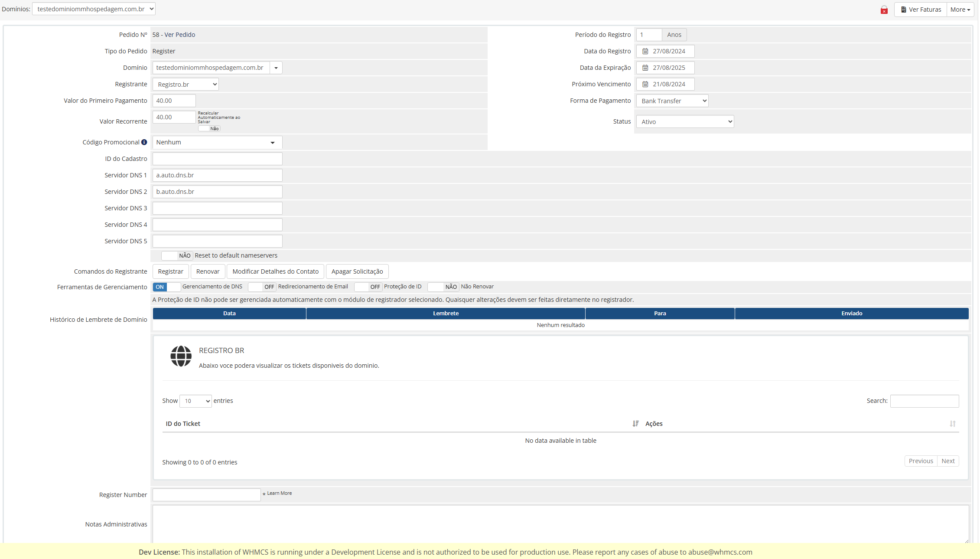
Task: Click the red lock icon near Ver Faturas
Action: [884, 10]
